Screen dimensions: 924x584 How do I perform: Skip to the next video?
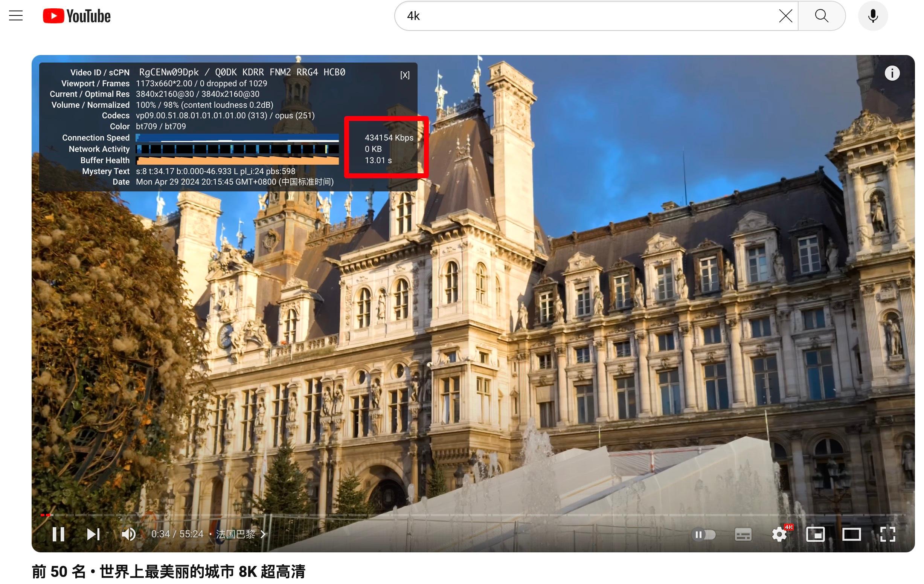point(93,534)
